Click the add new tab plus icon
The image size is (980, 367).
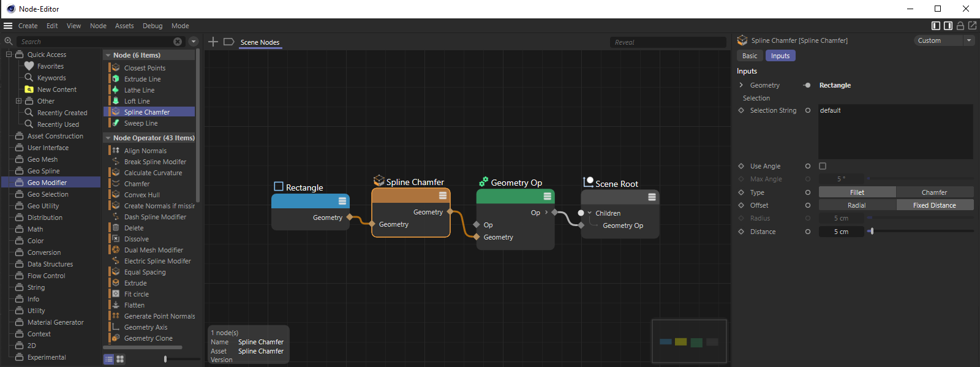tap(213, 42)
